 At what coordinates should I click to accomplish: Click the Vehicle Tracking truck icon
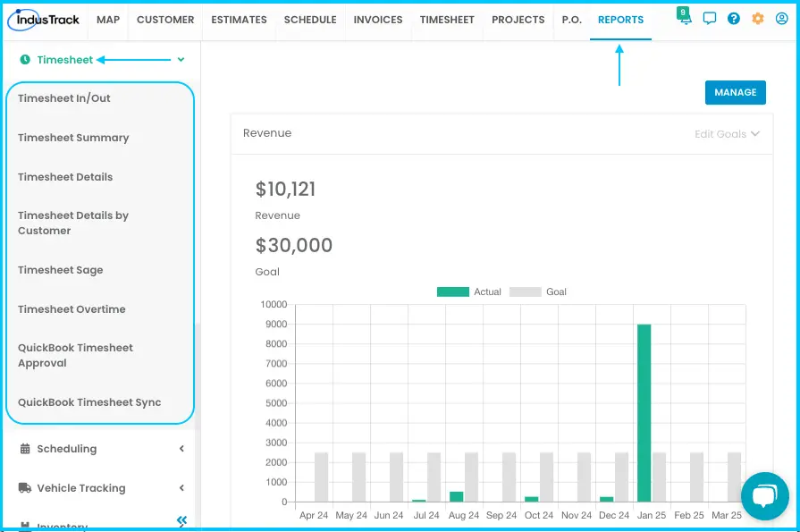tap(24, 487)
